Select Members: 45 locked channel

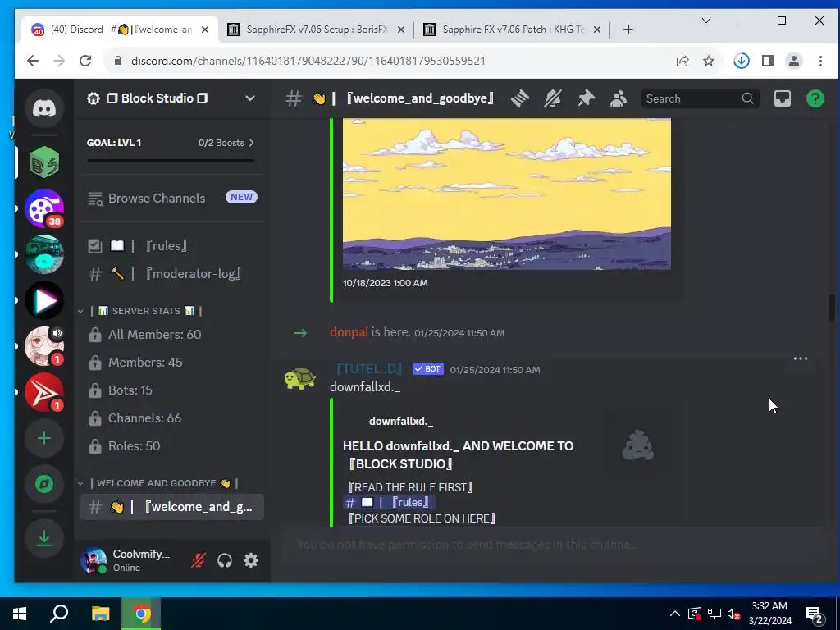click(x=171, y=362)
